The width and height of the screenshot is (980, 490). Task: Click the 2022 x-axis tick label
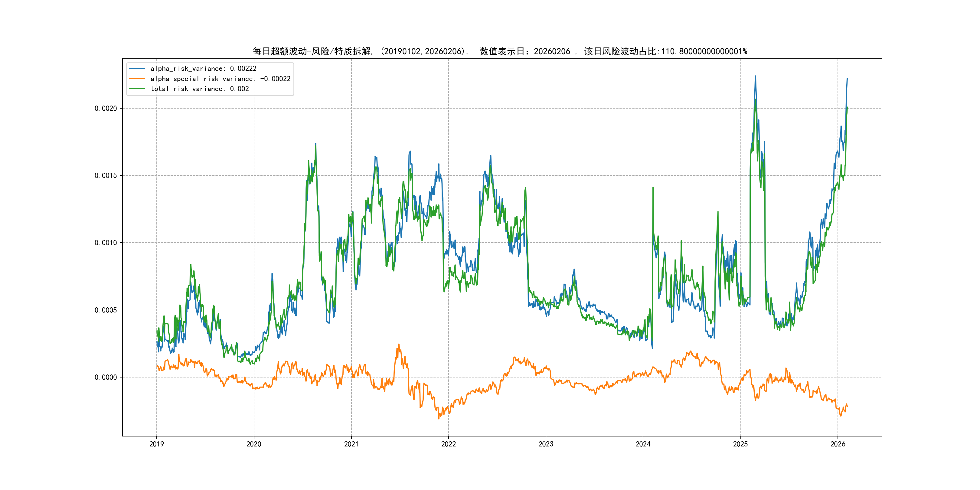(x=448, y=444)
